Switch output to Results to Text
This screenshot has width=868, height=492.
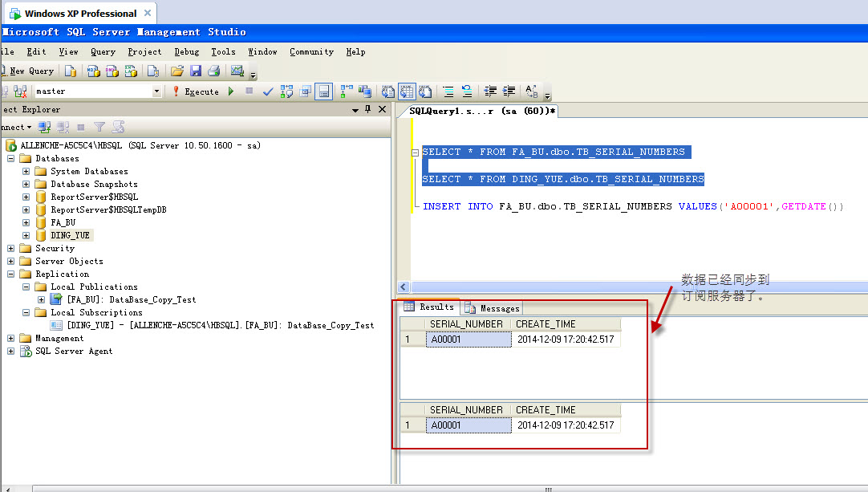tap(388, 91)
